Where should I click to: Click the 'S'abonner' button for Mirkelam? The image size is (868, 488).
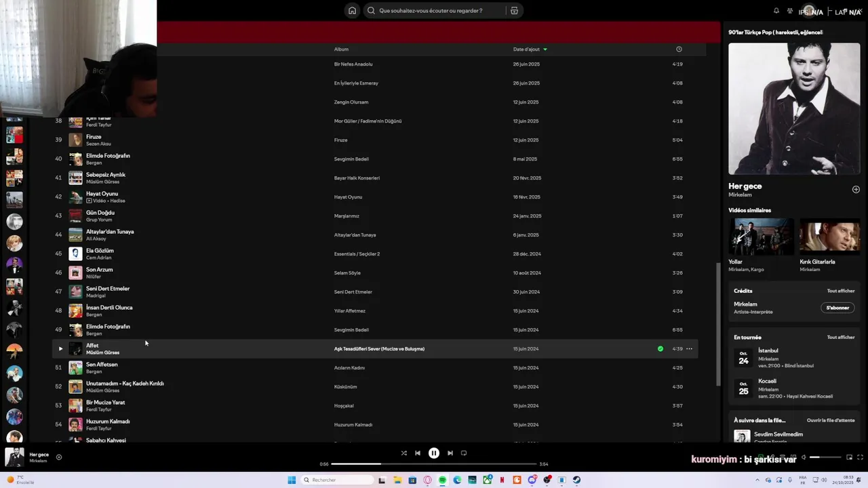837,308
